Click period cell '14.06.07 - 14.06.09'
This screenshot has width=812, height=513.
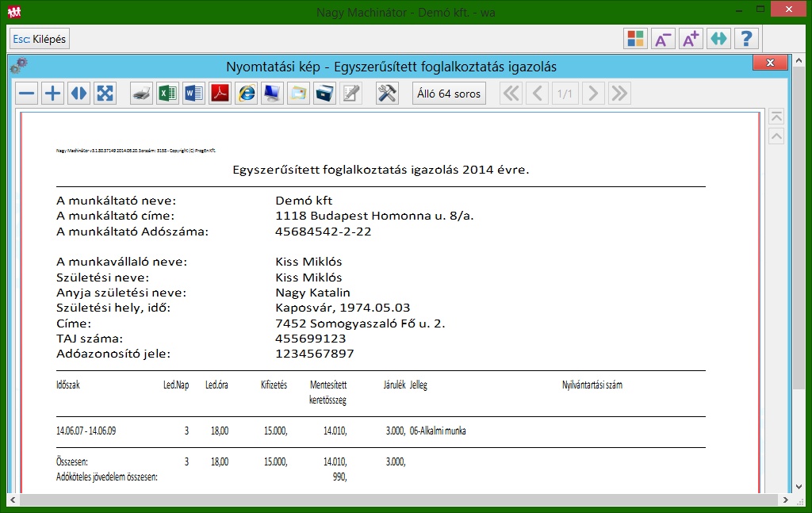coord(86,431)
